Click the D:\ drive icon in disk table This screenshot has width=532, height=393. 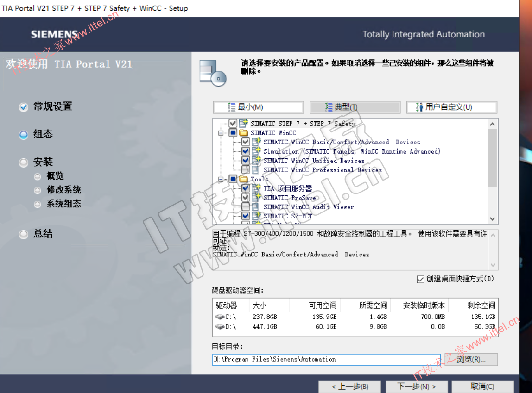220,327
